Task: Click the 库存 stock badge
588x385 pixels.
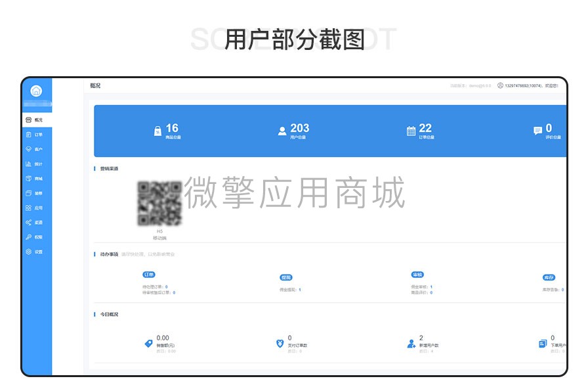Action: 549,277
